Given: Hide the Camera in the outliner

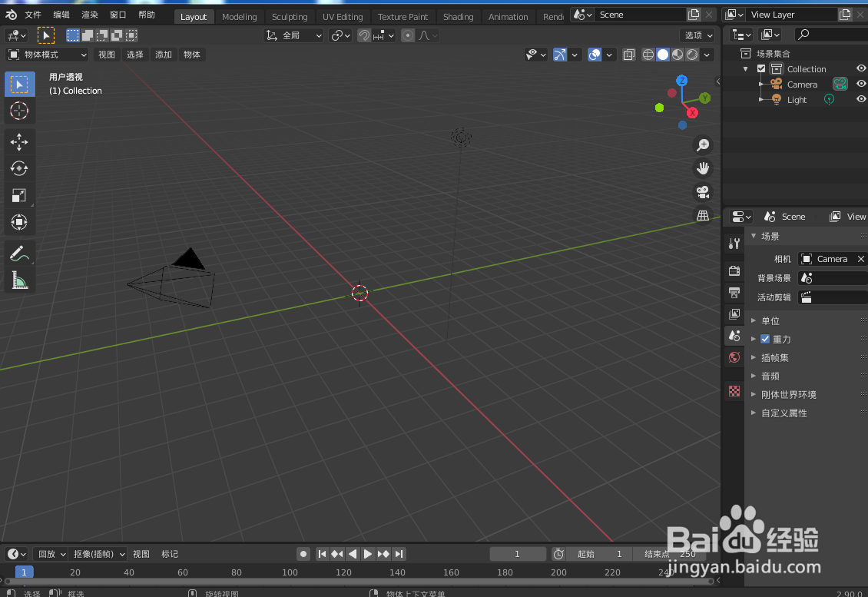Looking at the screenshot, I should (x=860, y=84).
